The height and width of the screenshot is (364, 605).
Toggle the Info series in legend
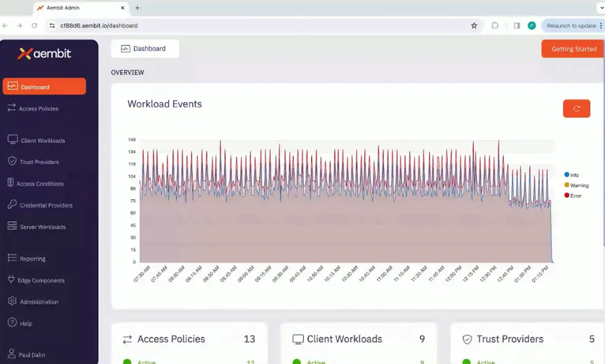(x=571, y=174)
